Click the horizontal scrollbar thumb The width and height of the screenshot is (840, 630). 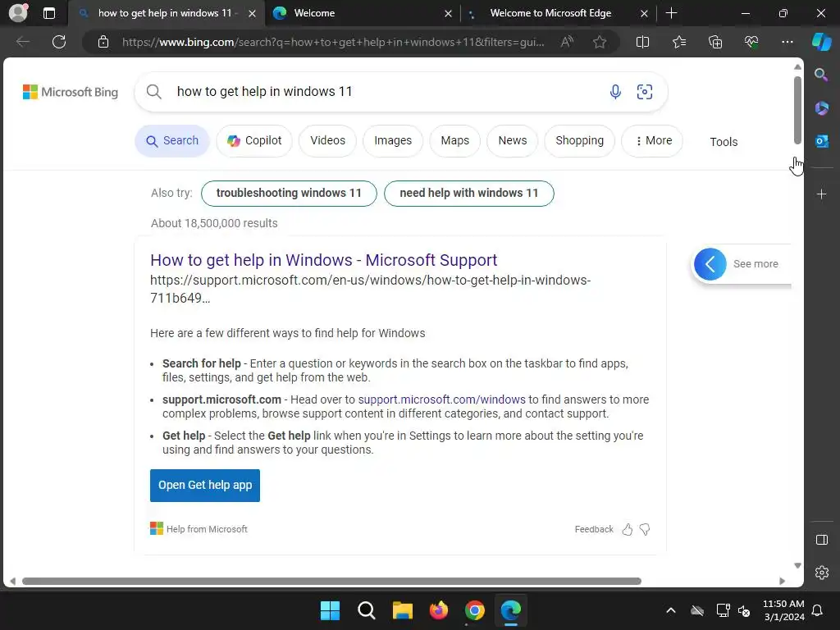pos(331,582)
